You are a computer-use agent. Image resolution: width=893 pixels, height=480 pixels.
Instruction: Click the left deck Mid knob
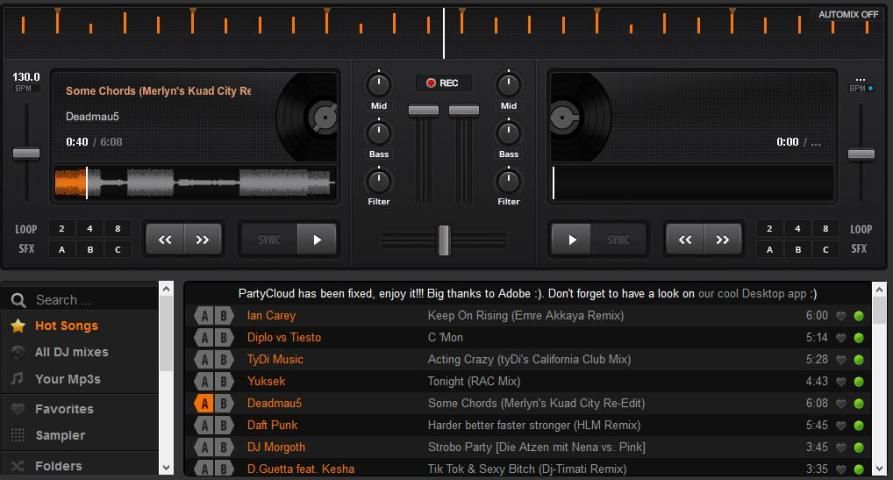[x=379, y=84]
